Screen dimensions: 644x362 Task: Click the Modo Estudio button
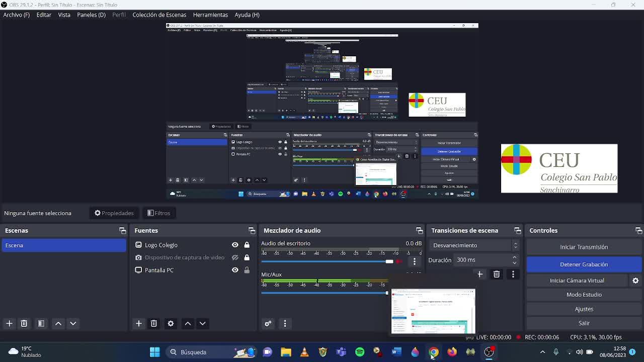pyautogui.click(x=584, y=295)
